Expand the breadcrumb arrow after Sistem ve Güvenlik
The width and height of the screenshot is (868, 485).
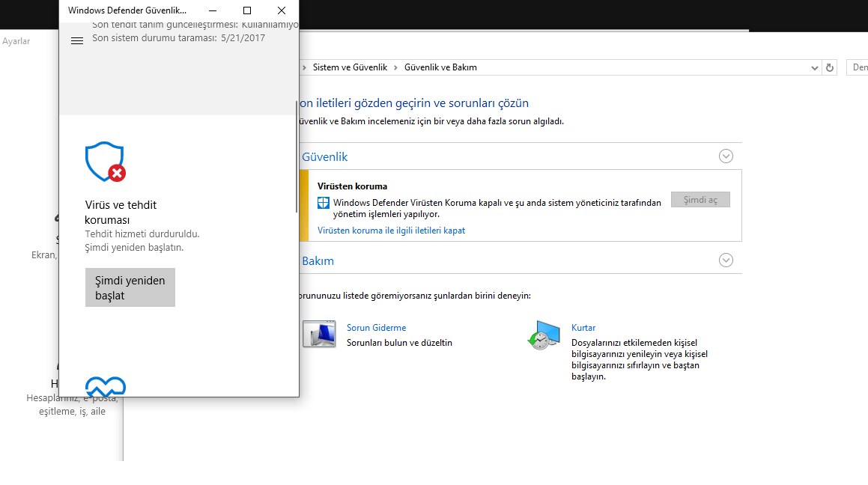(x=395, y=67)
